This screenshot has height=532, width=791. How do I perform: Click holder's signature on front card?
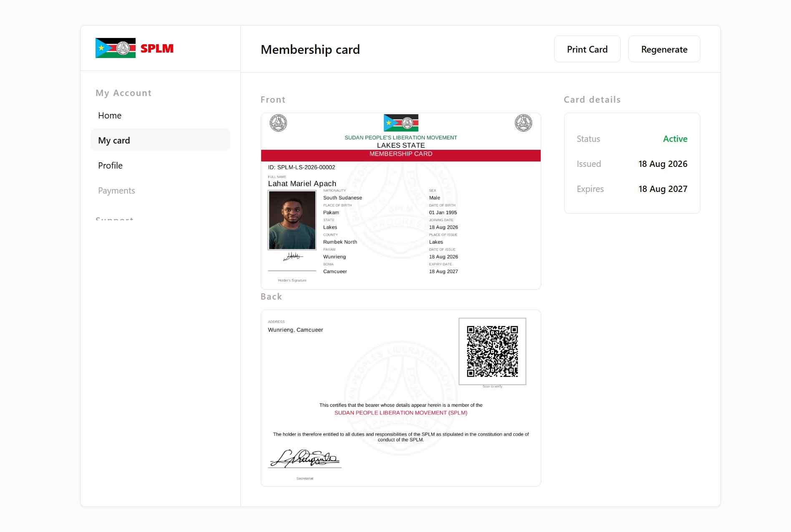[293, 256]
